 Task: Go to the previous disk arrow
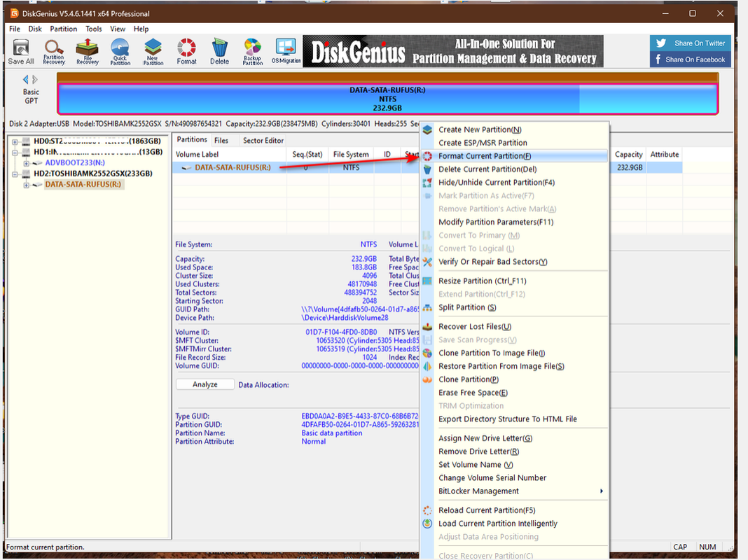[26, 80]
